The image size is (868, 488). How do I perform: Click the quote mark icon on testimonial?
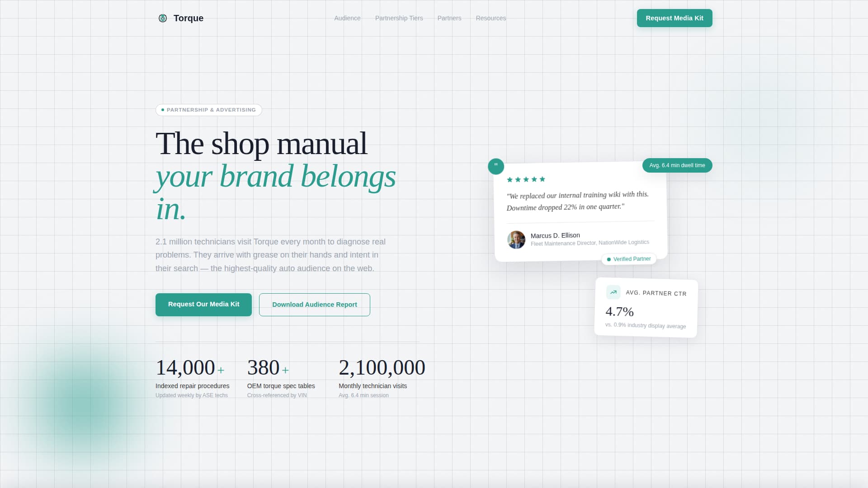(x=496, y=166)
